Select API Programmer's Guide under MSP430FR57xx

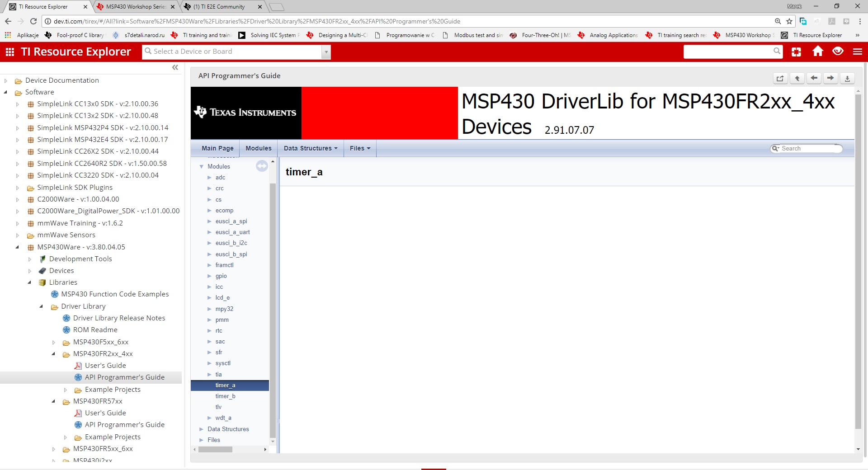[x=125, y=425]
